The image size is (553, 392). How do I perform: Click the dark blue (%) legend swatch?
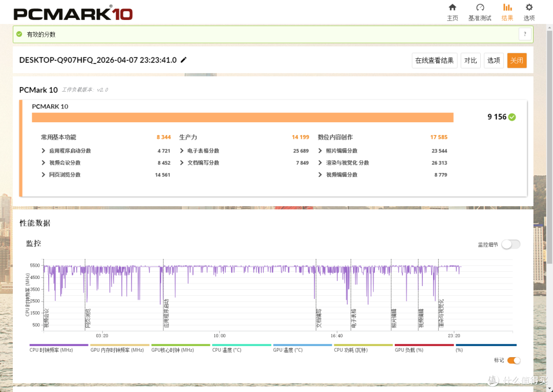tap(486, 345)
